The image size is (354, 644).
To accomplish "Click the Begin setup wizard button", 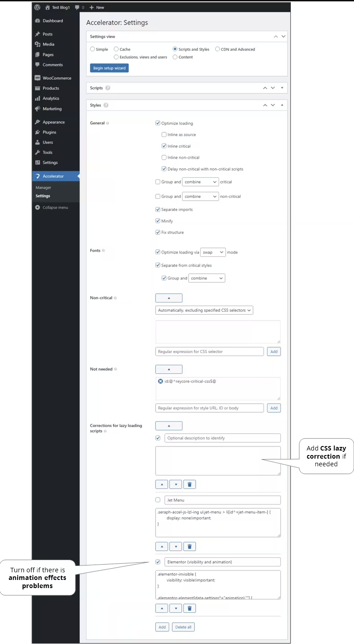I will pyautogui.click(x=109, y=68).
